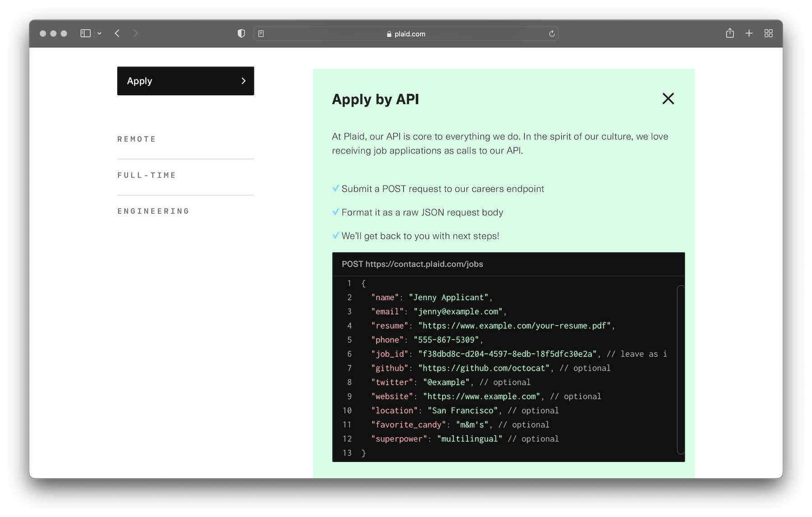Select the ENGINEERING job tag
The image size is (812, 517).
coord(153,211)
